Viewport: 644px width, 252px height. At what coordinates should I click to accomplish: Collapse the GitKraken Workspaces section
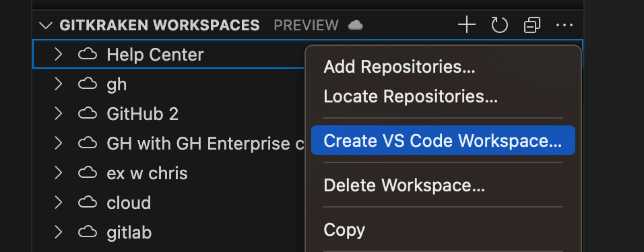point(46,26)
